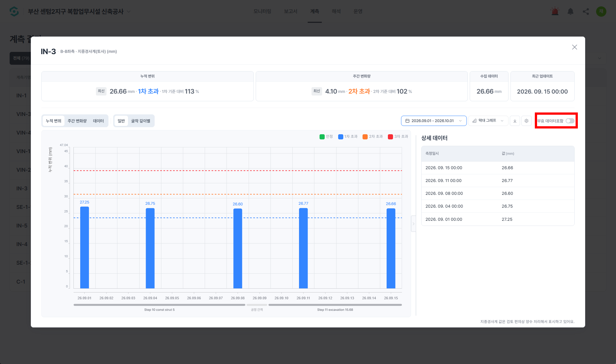The height and width of the screenshot is (364, 616).
Task: Click the app logo icon in header
Action: [14, 12]
